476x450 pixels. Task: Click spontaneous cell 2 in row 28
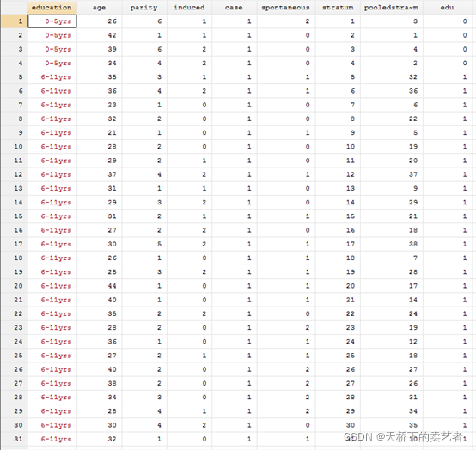285,397
